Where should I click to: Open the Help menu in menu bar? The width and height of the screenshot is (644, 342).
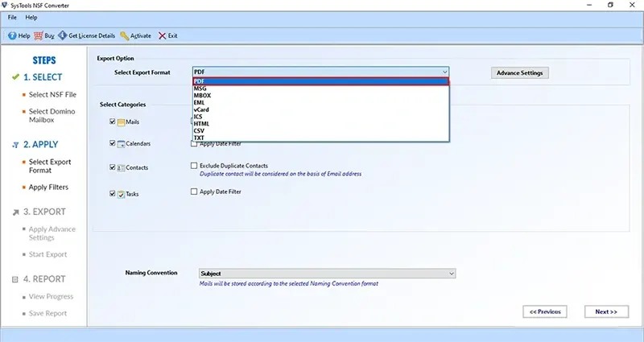(x=31, y=17)
